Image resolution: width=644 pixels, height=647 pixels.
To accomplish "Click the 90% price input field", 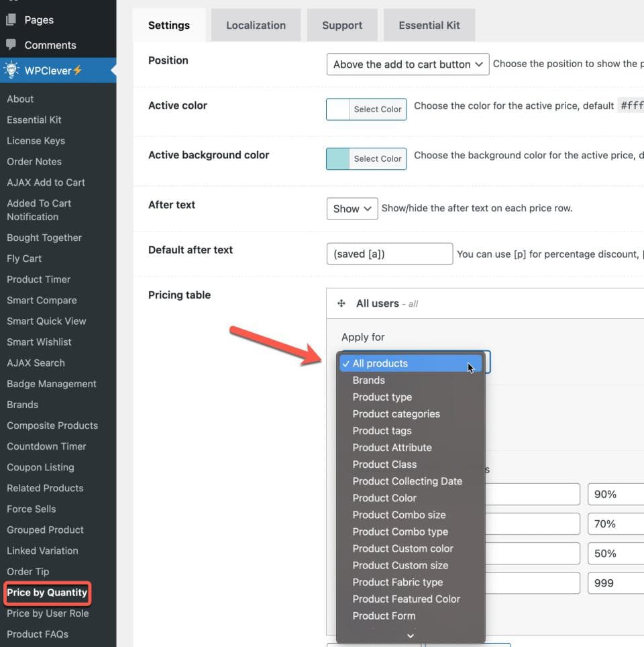I will pyautogui.click(x=616, y=495).
